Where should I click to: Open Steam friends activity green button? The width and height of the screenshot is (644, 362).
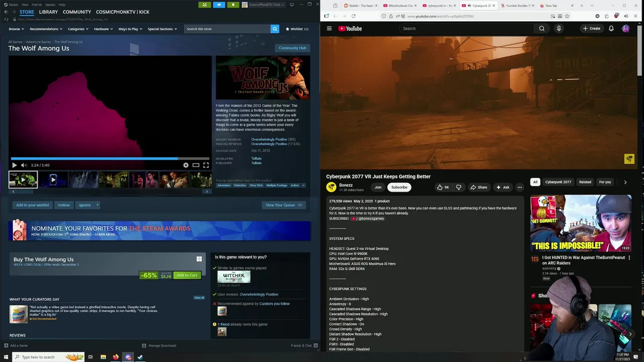pos(204,5)
